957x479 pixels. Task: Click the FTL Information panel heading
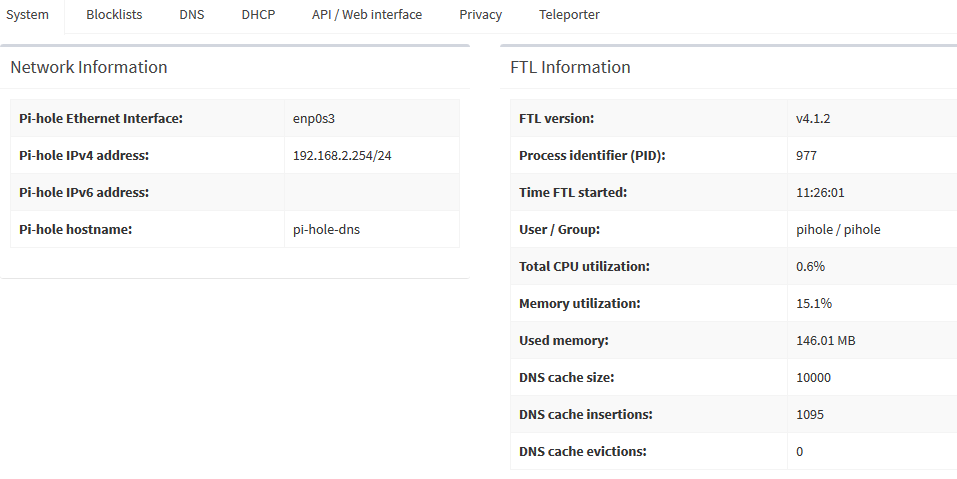click(570, 68)
